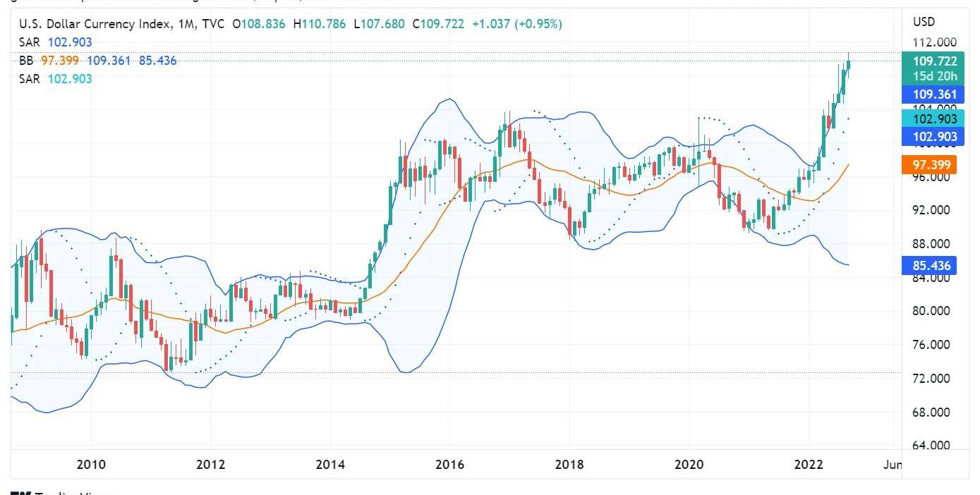Click the blue 109.361 price axis tag
Viewport: 980px width, 495px height.
935,94
